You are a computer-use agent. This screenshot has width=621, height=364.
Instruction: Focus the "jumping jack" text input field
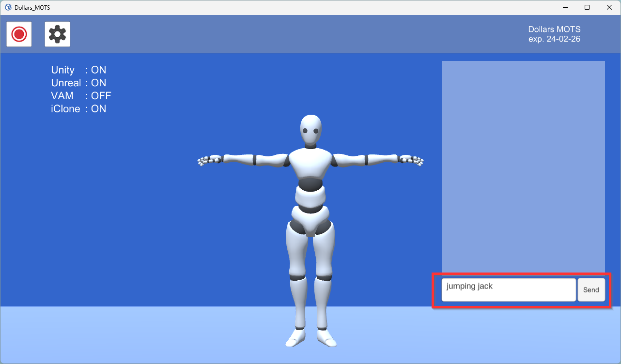pos(509,290)
